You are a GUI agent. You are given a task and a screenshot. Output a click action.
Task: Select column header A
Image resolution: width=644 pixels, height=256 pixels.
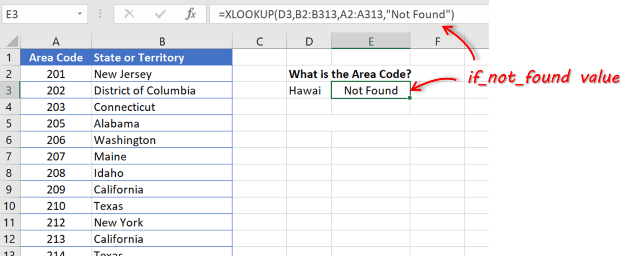pyautogui.click(x=56, y=41)
